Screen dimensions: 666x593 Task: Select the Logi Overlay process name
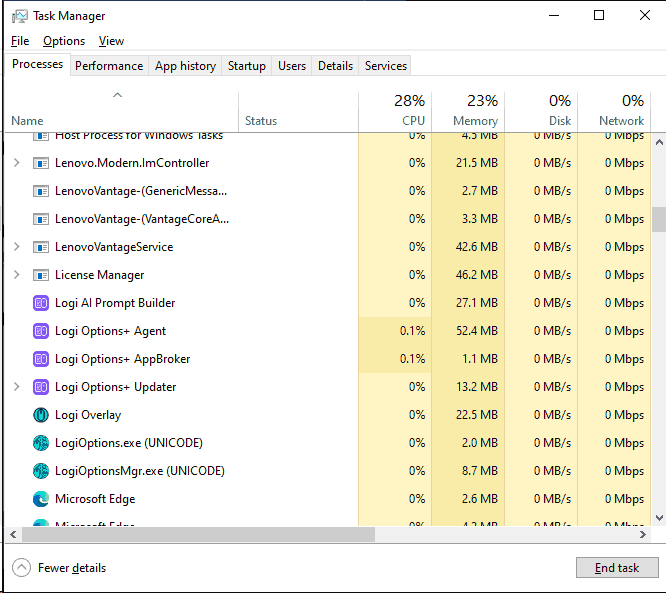[88, 415]
